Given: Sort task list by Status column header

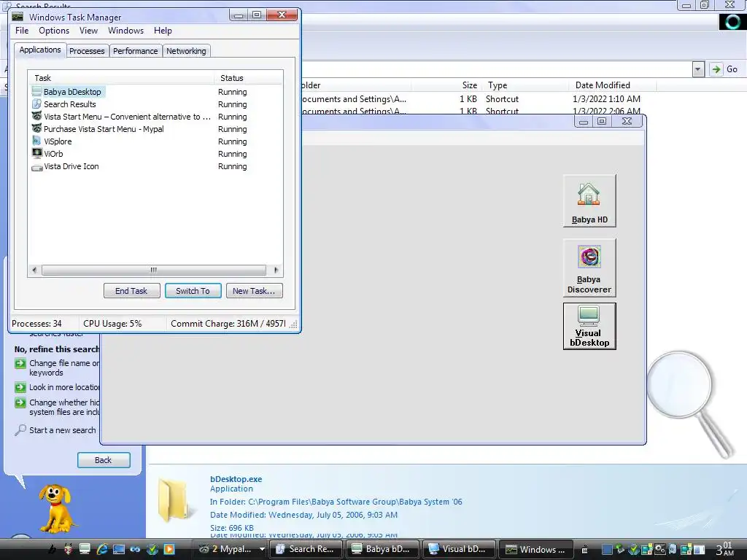Looking at the screenshot, I should tap(248, 78).
